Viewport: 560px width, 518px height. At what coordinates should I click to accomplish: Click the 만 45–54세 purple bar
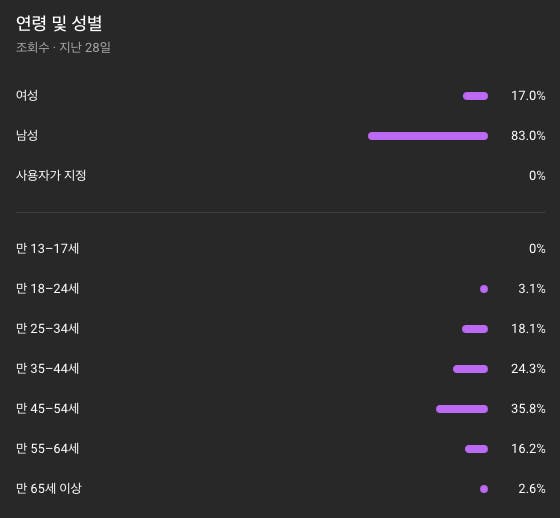click(462, 409)
